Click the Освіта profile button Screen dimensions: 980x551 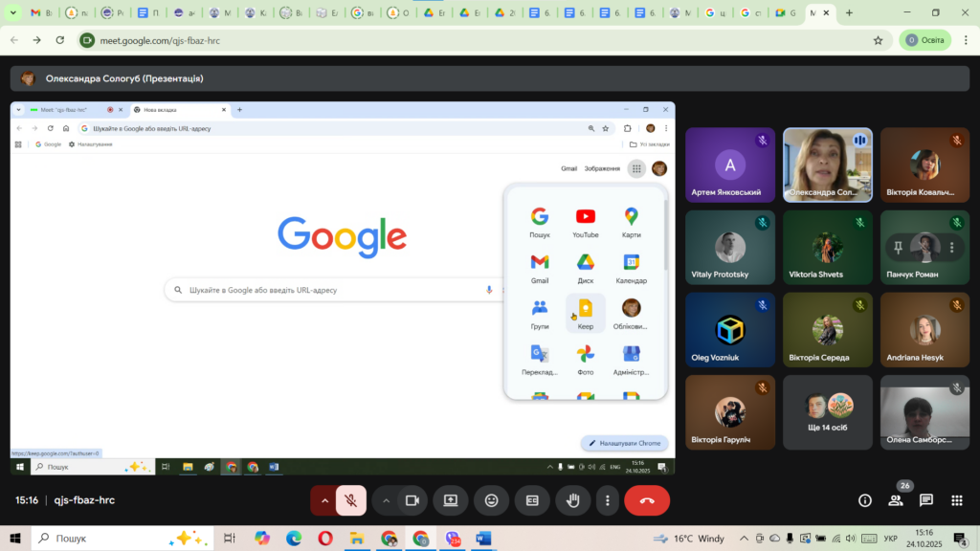point(924,40)
